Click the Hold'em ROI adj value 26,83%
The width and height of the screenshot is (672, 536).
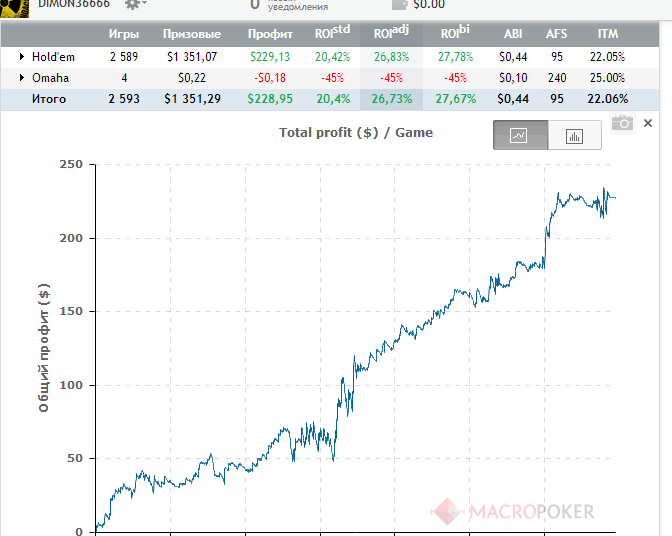391,57
